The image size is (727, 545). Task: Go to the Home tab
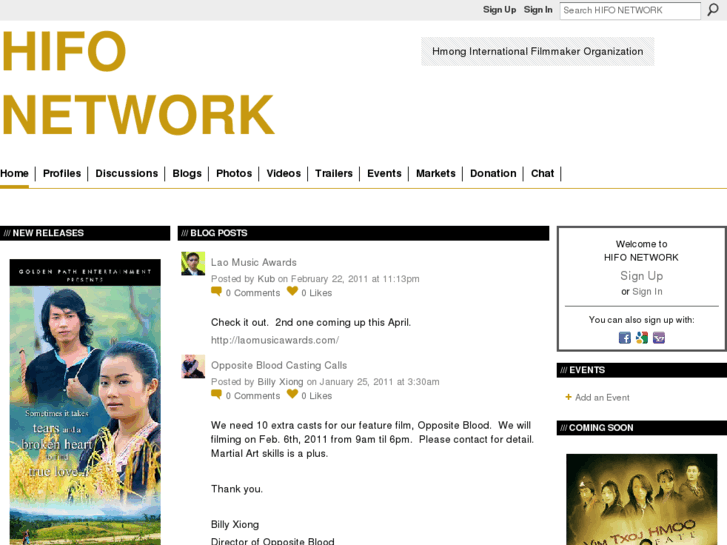(x=14, y=173)
